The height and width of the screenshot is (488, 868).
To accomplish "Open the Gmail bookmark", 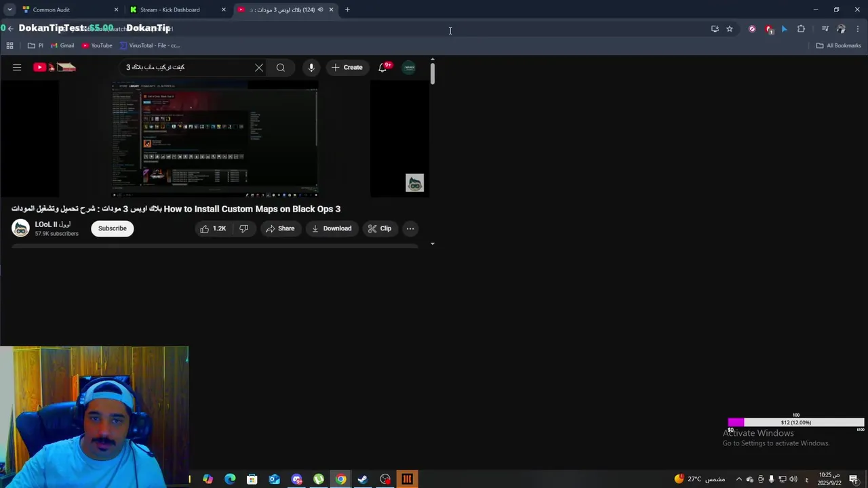I will 62,45.
